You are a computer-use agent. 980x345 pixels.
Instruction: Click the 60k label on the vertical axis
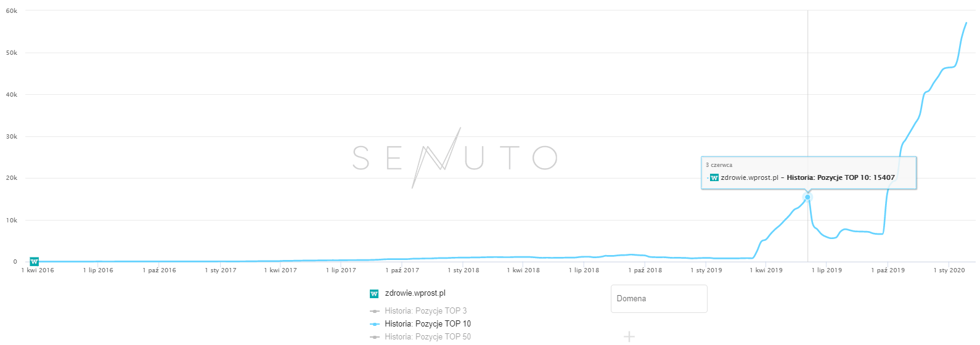click(x=12, y=11)
